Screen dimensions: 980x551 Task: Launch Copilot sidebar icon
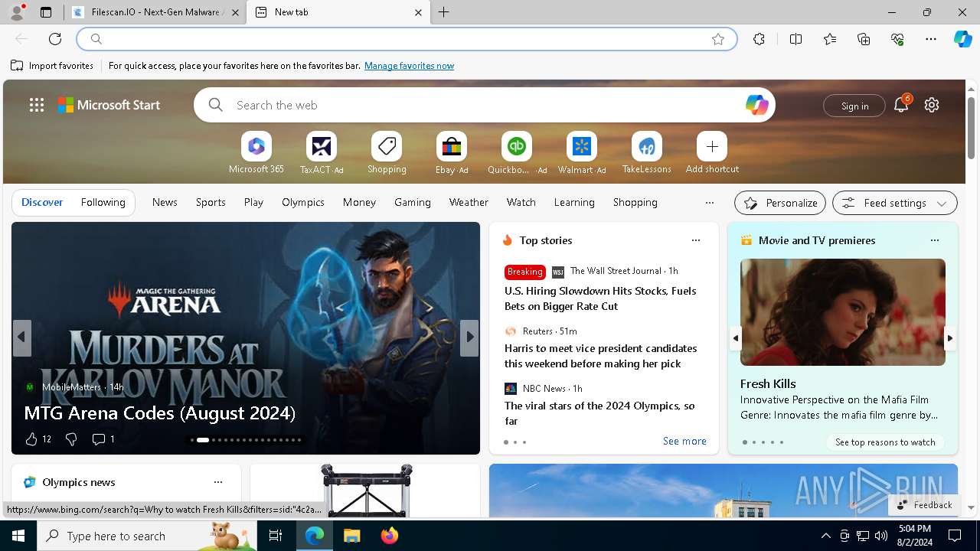pos(962,39)
